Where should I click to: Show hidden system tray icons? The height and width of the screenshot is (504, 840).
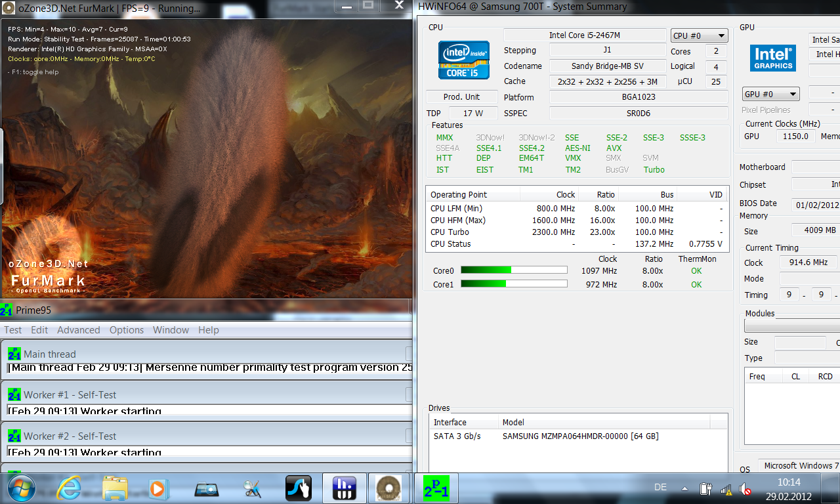[x=685, y=489]
